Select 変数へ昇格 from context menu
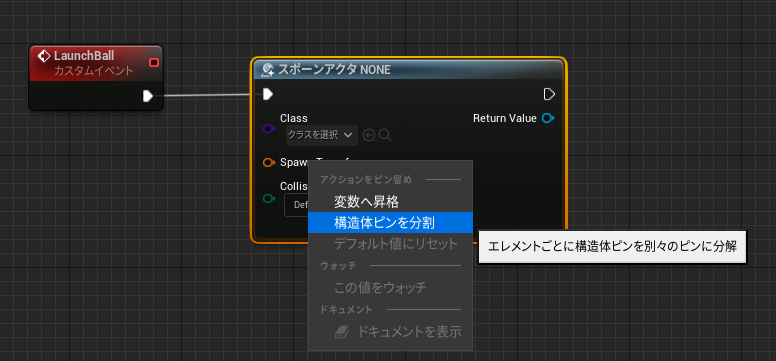This screenshot has width=776, height=361. (390, 202)
